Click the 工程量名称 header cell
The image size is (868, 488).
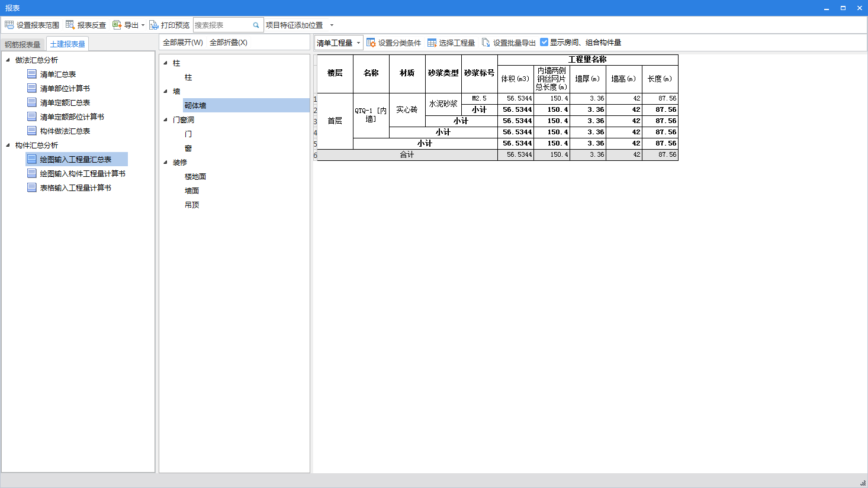coord(588,60)
